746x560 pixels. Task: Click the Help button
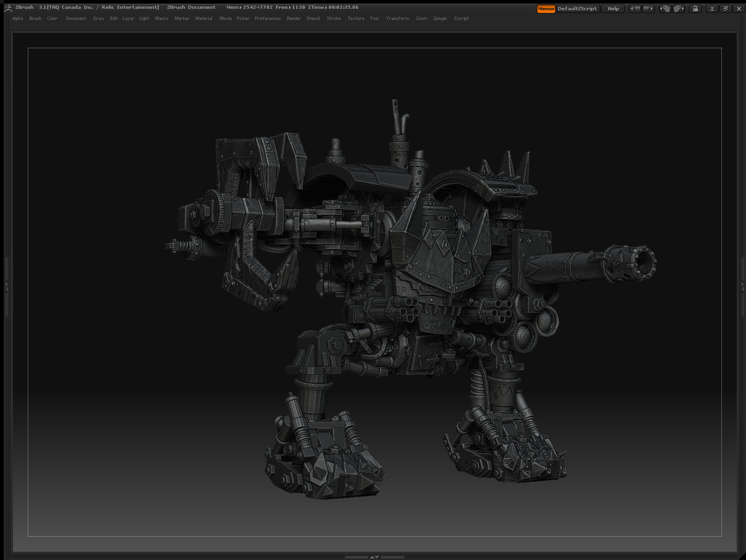[x=613, y=8]
